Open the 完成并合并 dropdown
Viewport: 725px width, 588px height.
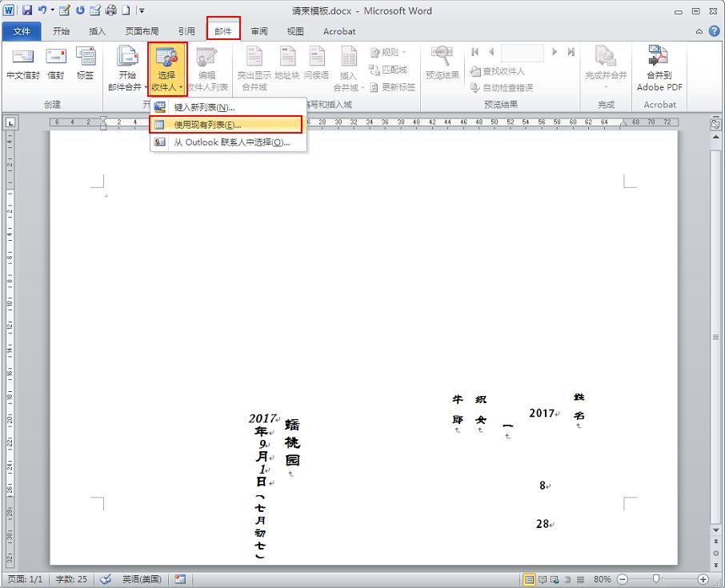606,69
